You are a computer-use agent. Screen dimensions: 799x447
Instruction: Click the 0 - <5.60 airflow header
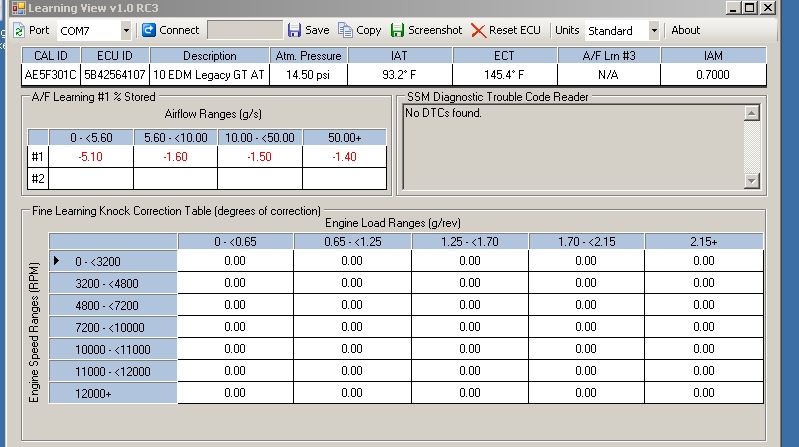[x=91, y=138]
